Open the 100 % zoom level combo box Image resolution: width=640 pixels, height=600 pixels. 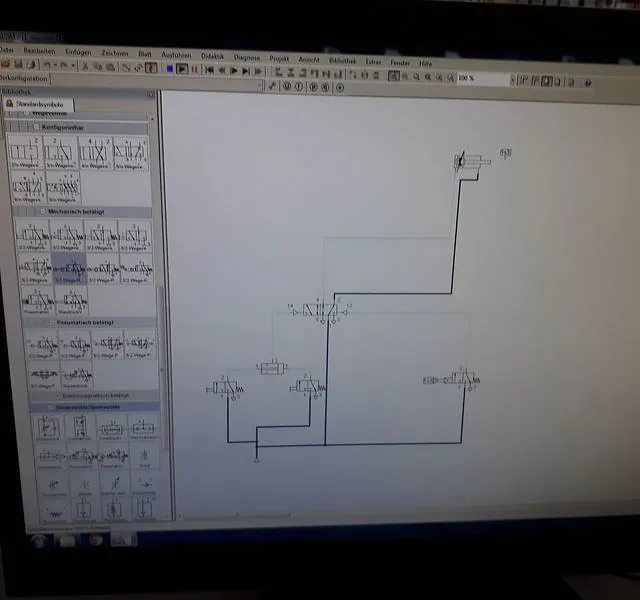point(486,78)
